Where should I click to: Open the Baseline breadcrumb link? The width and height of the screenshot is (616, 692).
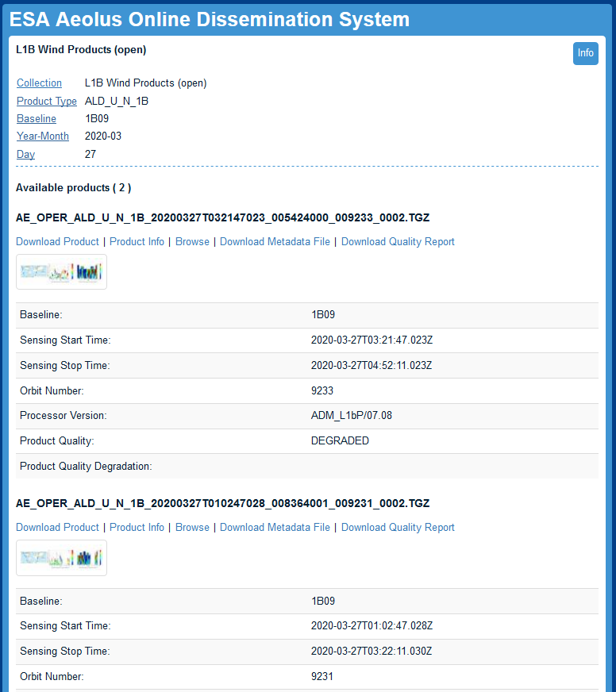[37, 119]
